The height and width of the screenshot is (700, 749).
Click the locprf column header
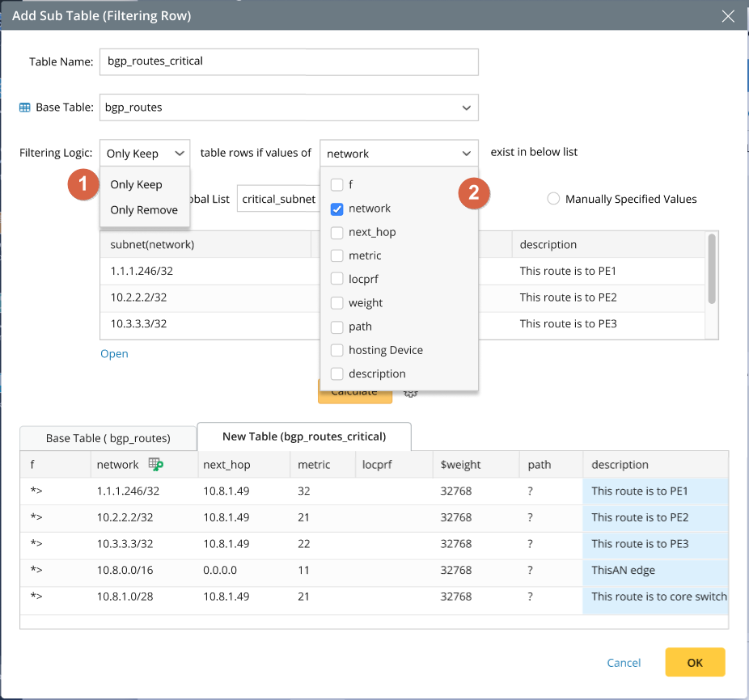coord(394,465)
